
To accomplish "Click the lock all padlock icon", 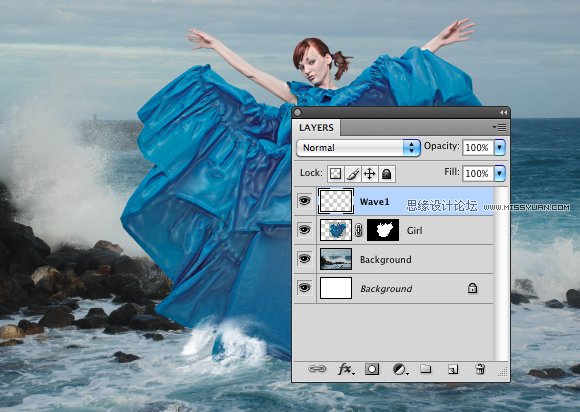I will (x=387, y=173).
